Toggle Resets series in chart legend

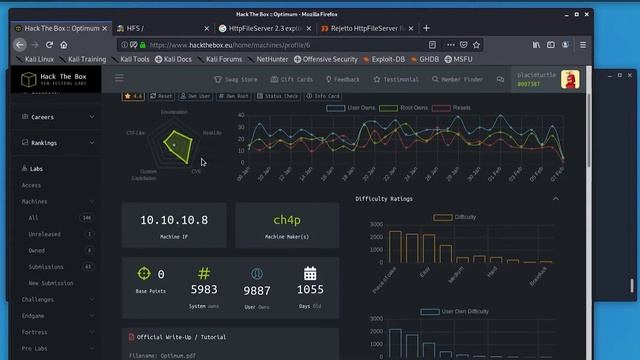(x=451, y=108)
